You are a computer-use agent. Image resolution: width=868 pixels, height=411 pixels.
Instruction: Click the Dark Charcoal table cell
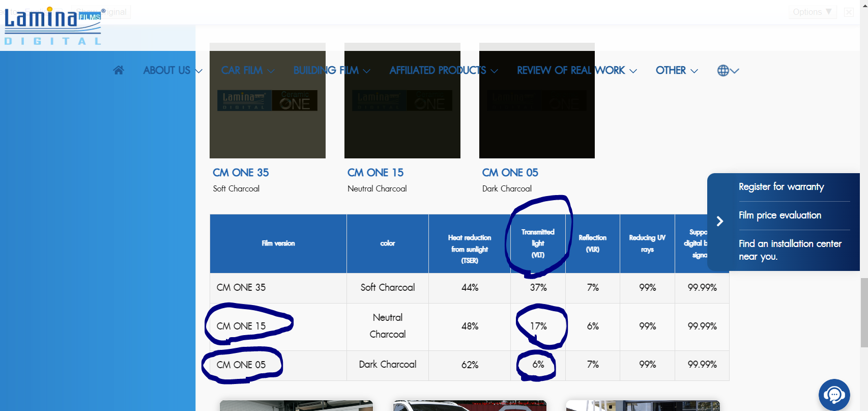tap(388, 365)
